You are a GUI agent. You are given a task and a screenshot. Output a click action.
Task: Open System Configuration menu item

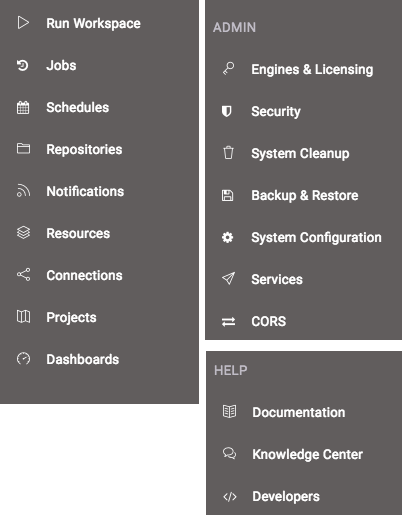point(303,237)
